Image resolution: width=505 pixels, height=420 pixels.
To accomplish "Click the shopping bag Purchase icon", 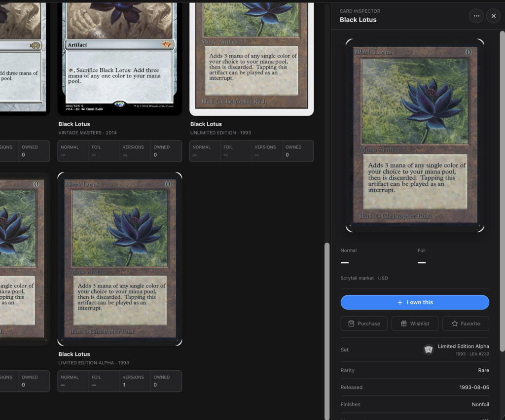I will tap(351, 323).
